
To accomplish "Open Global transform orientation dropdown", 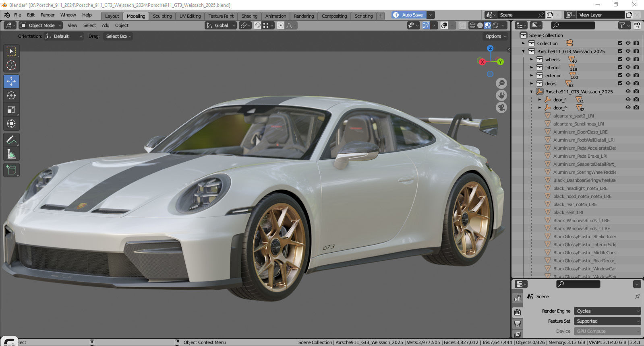I will [x=220, y=25].
